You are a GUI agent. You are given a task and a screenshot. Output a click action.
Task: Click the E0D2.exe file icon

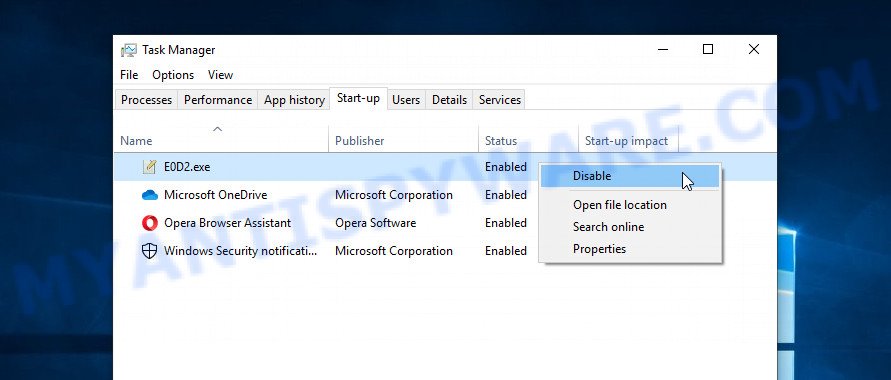point(149,167)
